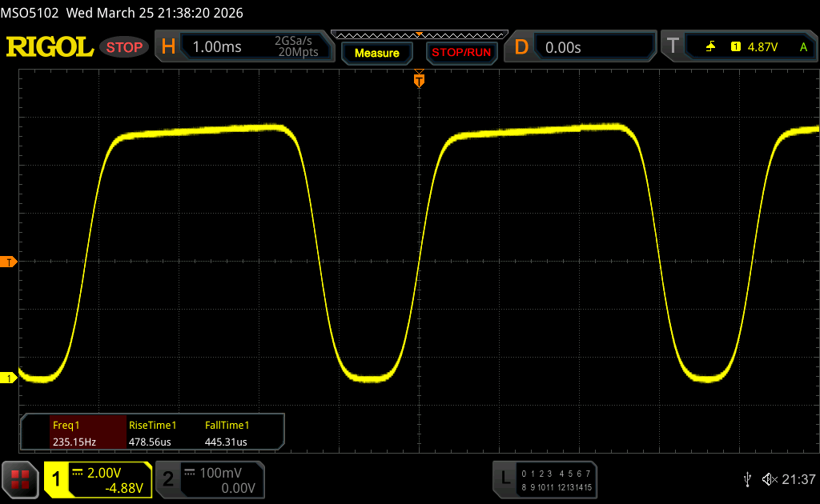Select the orange horizontal trigger position marker
The height and width of the screenshot is (504, 820).
click(418, 79)
